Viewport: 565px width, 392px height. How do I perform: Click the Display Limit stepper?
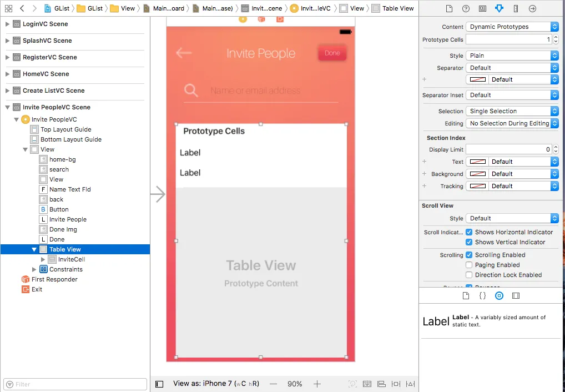coord(556,149)
